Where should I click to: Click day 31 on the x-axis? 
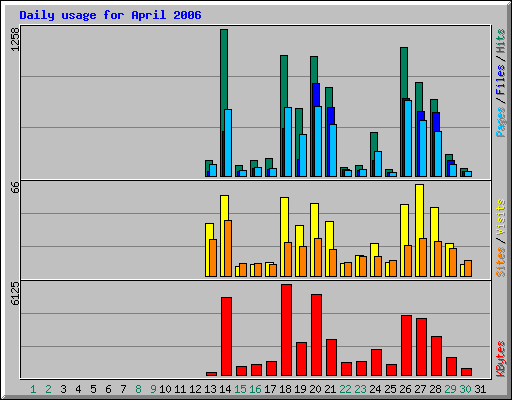click(x=480, y=389)
